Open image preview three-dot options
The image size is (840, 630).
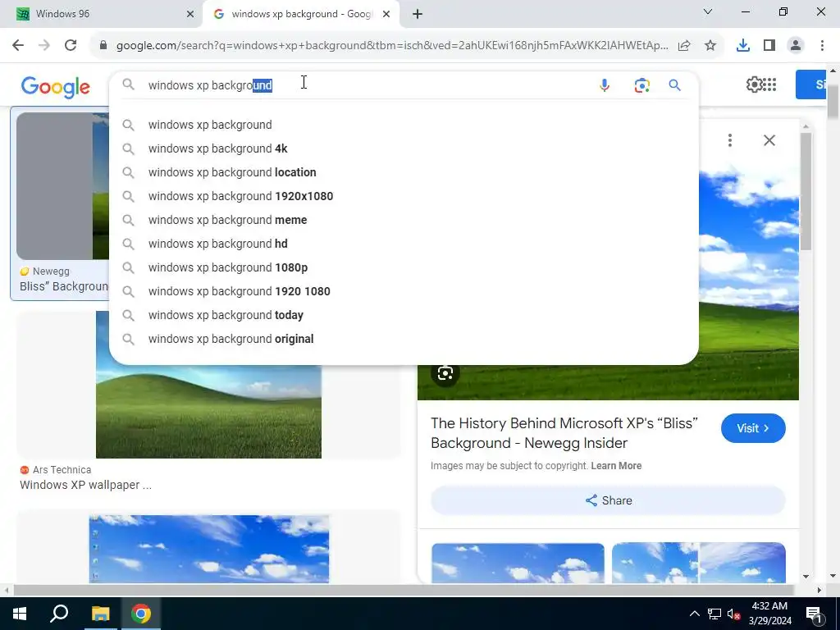tap(729, 140)
